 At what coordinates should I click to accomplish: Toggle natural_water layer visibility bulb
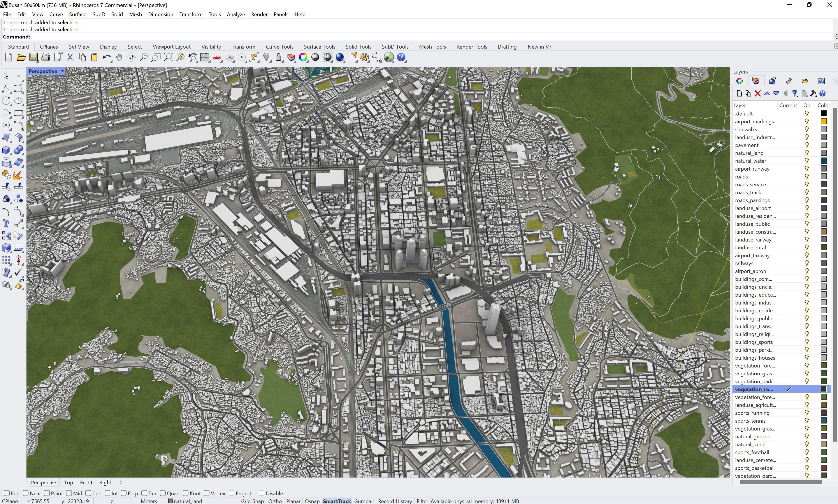point(807,161)
